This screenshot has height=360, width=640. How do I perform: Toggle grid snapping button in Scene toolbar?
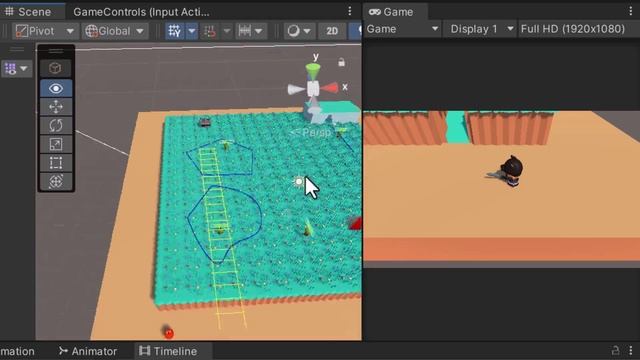[x=175, y=31]
